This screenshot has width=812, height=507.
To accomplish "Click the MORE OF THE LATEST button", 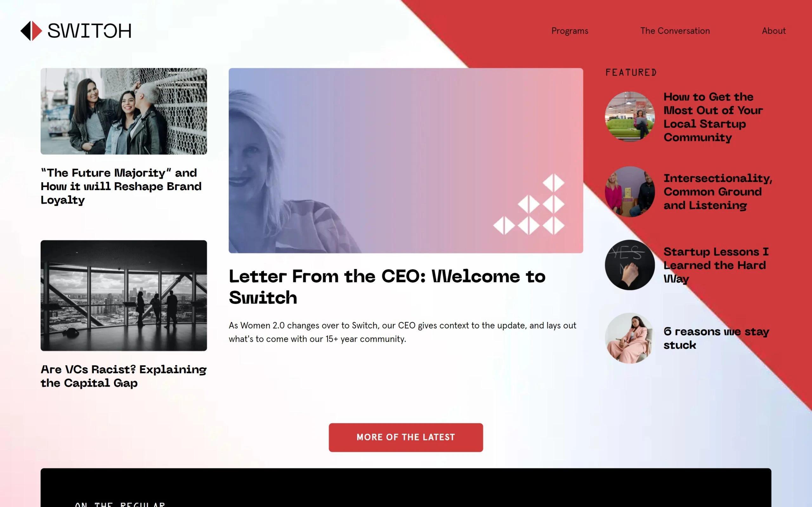I will (x=406, y=437).
